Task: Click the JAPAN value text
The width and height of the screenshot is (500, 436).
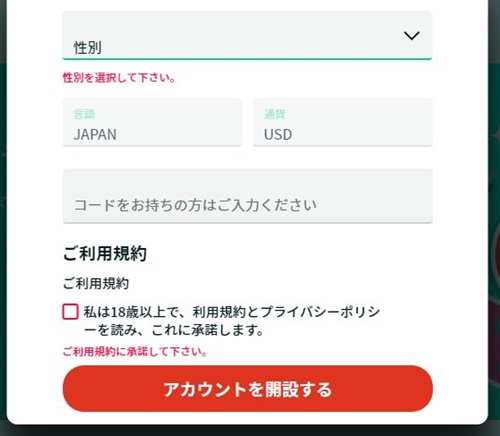Action: (x=95, y=134)
